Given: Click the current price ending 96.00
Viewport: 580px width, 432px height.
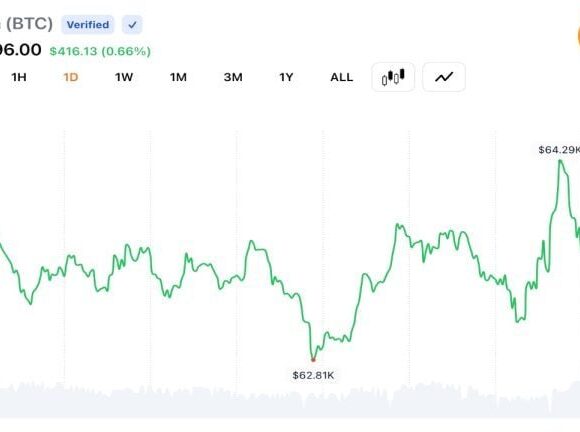Looking at the screenshot, I should tap(20, 50).
